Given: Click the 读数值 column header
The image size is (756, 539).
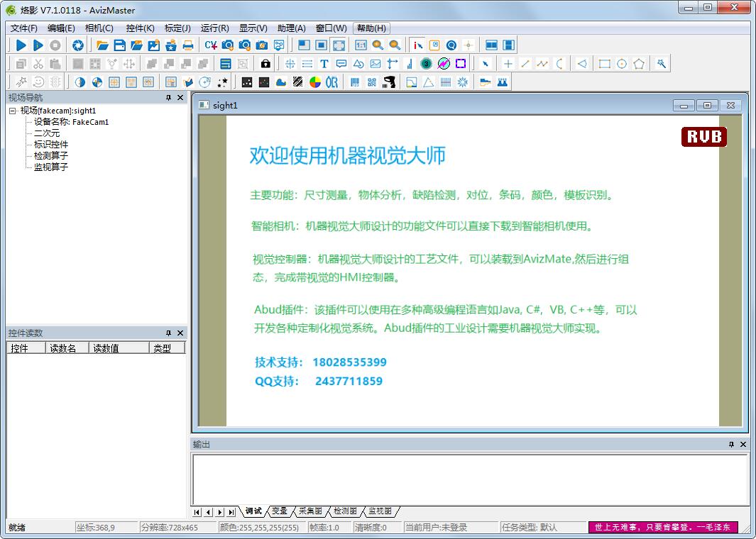Looking at the screenshot, I should click(x=119, y=348).
